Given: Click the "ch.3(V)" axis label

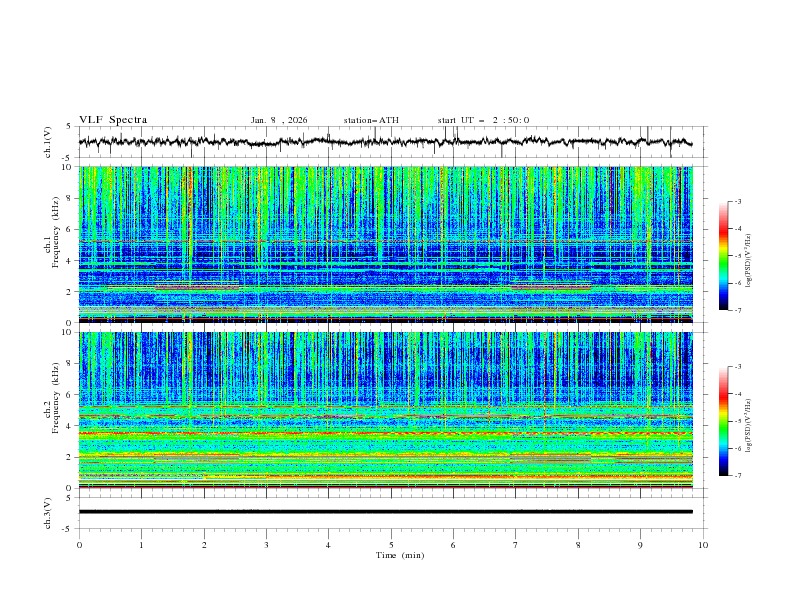Looking at the screenshot, I should (48, 513).
